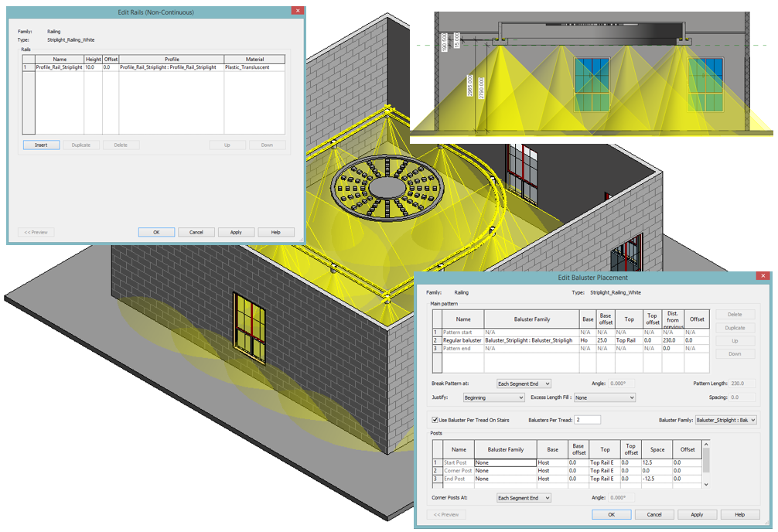Select the End Post row name
Image resolution: width=778 pixels, height=532 pixels.
(x=458, y=479)
